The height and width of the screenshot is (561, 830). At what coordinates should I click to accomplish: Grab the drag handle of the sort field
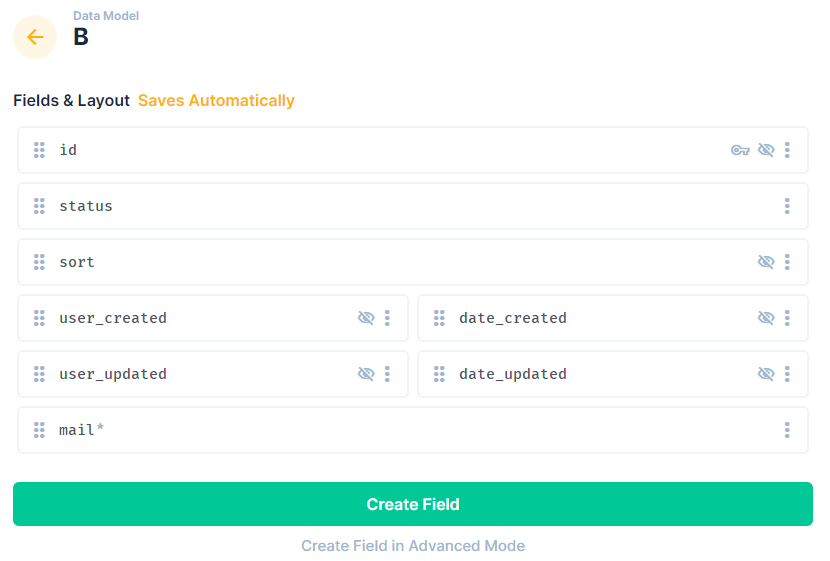tap(39, 262)
